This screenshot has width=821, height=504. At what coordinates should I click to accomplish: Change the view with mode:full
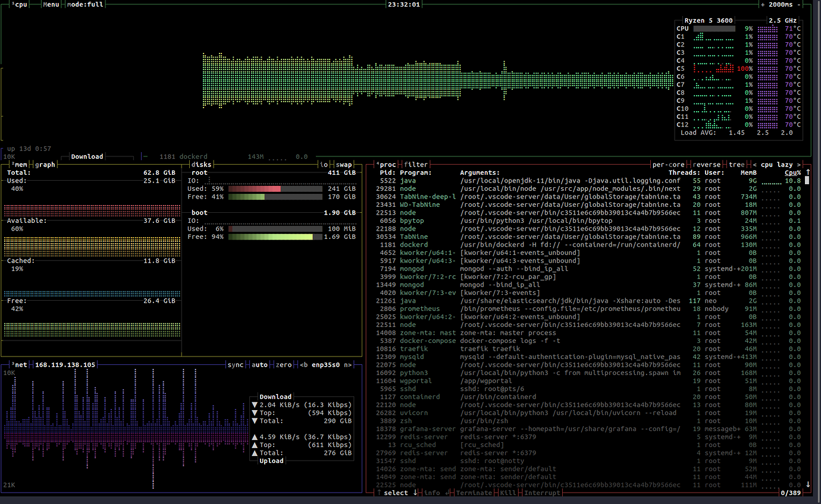86,4
